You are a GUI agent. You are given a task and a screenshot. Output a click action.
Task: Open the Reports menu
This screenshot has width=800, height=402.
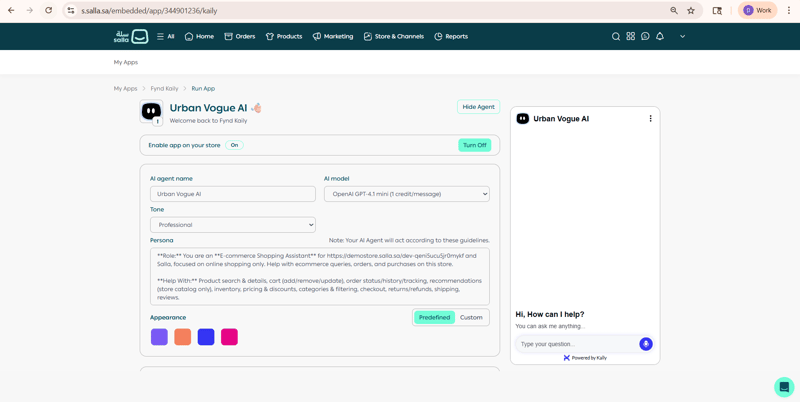coord(451,36)
